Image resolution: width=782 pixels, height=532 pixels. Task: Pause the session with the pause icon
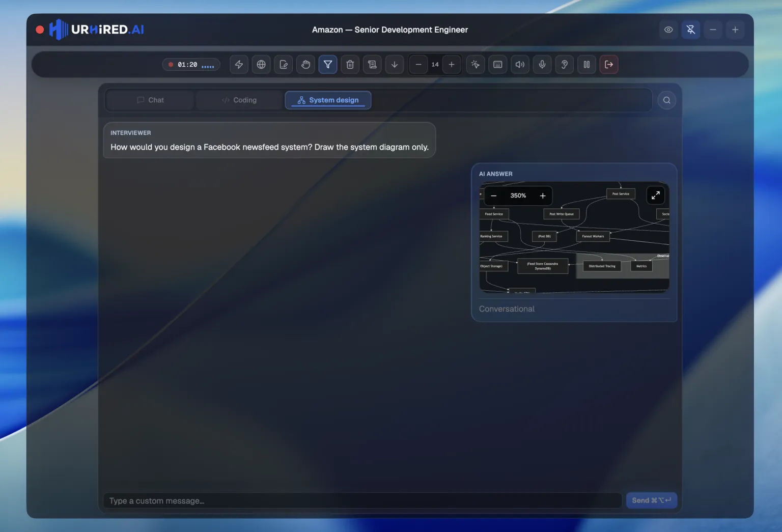pyautogui.click(x=586, y=65)
